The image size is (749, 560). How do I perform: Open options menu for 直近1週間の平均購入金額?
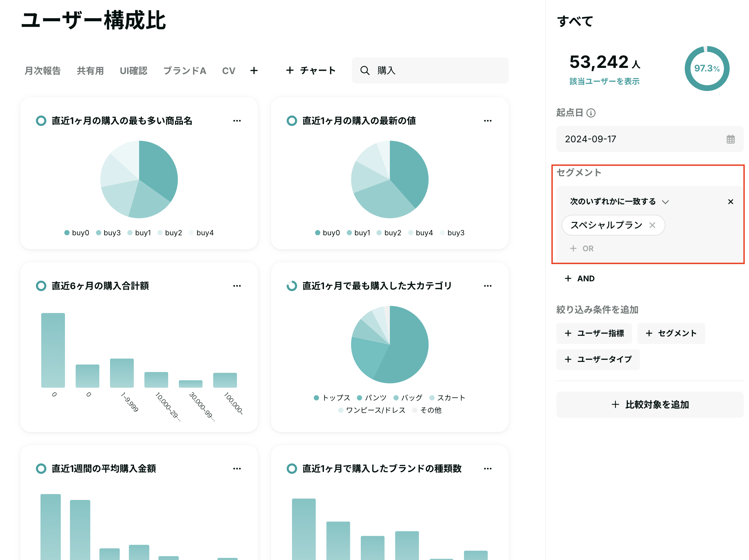pos(237,469)
